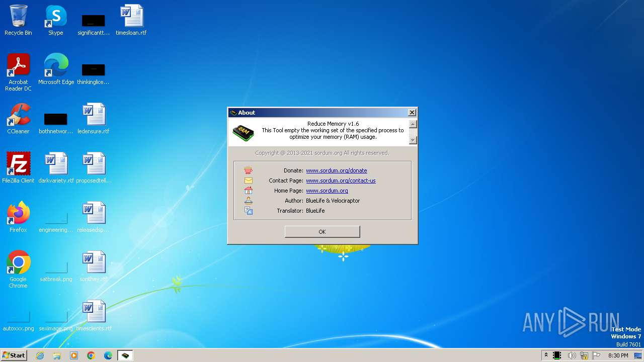Open the www.sordum.org/donate link
644x362 pixels.
coord(337,170)
